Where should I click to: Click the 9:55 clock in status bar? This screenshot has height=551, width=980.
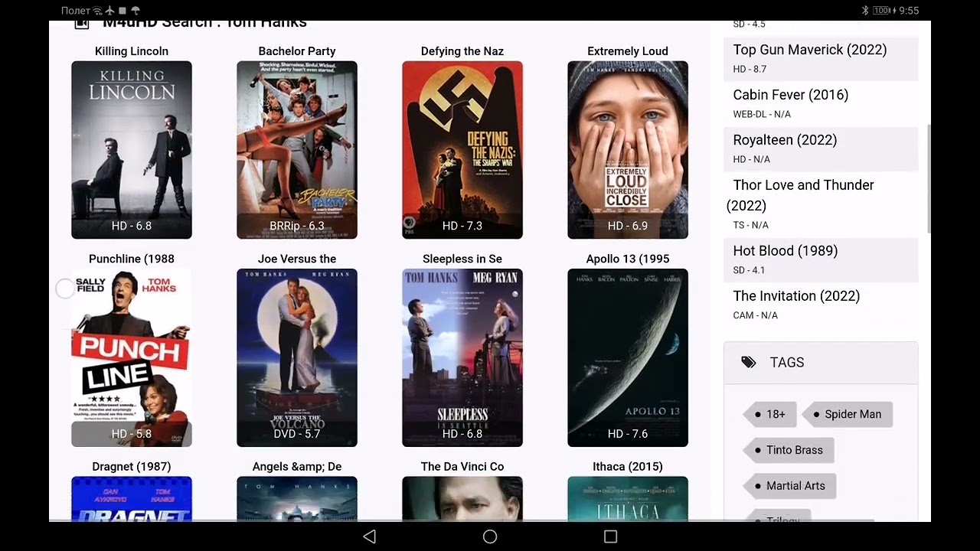point(909,11)
